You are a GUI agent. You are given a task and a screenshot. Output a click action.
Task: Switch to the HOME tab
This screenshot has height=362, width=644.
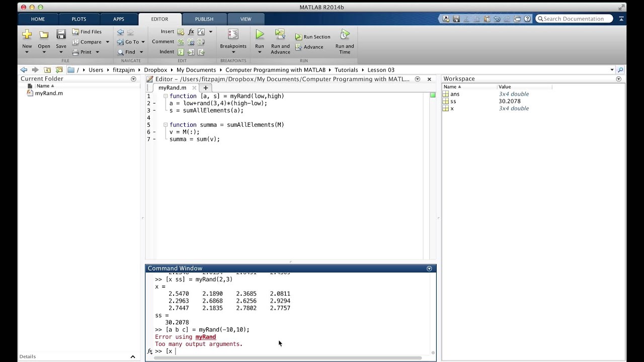[38, 19]
